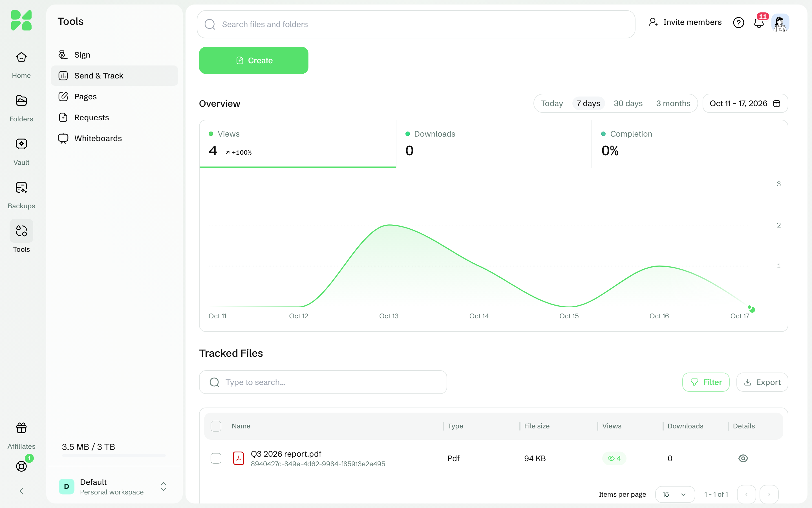This screenshot has height=508, width=812.
Task: Sort by Downloads column header
Action: point(685,426)
